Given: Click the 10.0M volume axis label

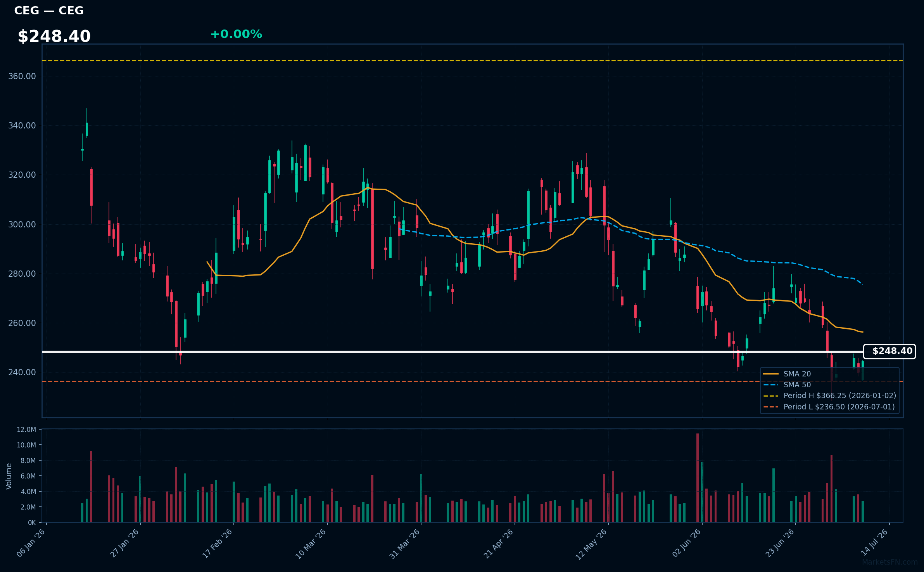Looking at the screenshot, I should tap(26, 445).
